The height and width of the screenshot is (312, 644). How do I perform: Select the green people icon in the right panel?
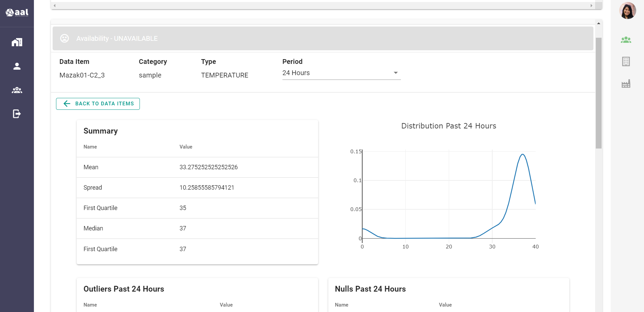(x=626, y=40)
